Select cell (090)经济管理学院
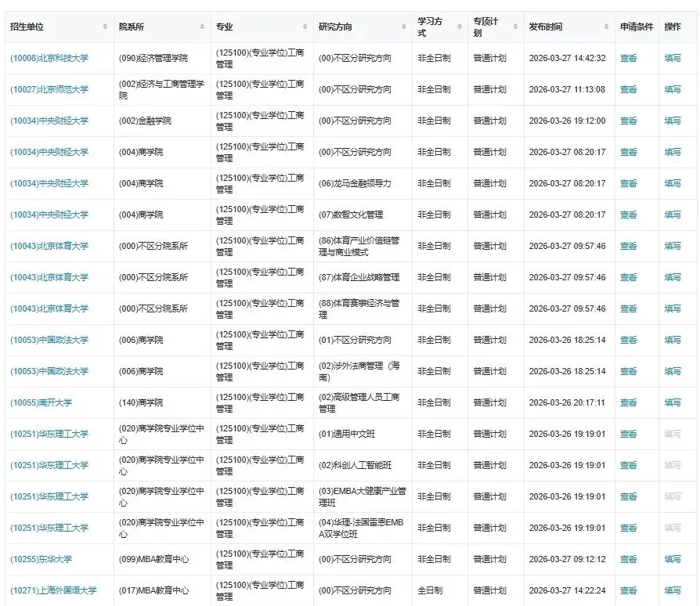Screen dimensions: 700x606 point(153,58)
